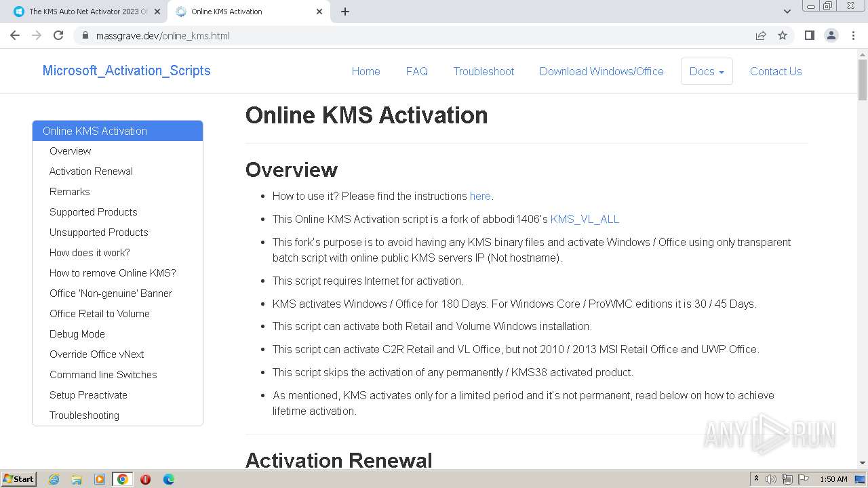The height and width of the screenshot is (488, 868).
Task: Click the network tray icon
Action: click(x=787, y=479)
